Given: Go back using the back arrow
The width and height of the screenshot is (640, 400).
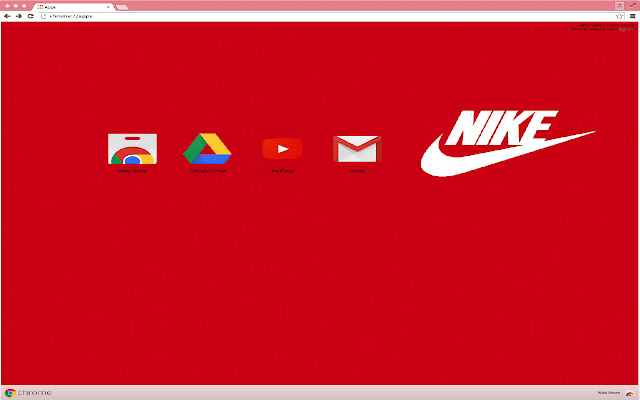Looking at the screenshot, I should pos(7,16).
